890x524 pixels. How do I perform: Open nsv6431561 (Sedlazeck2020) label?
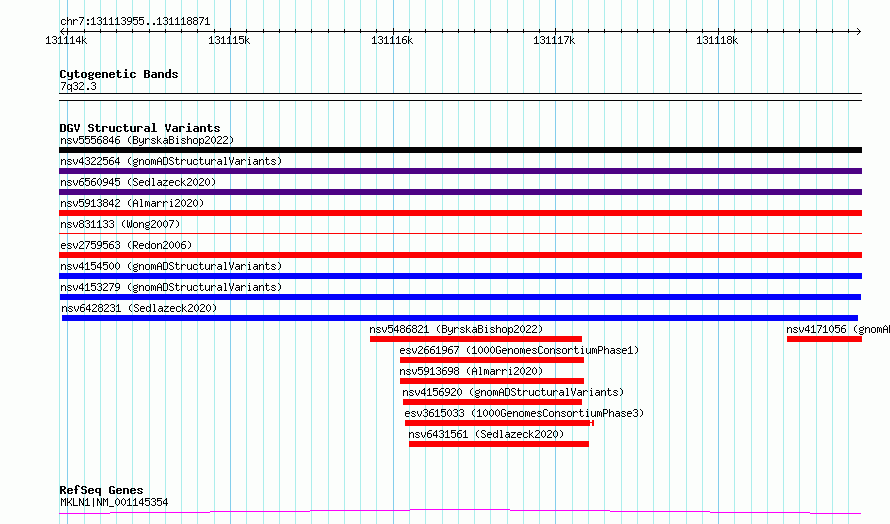pos(486,434)
